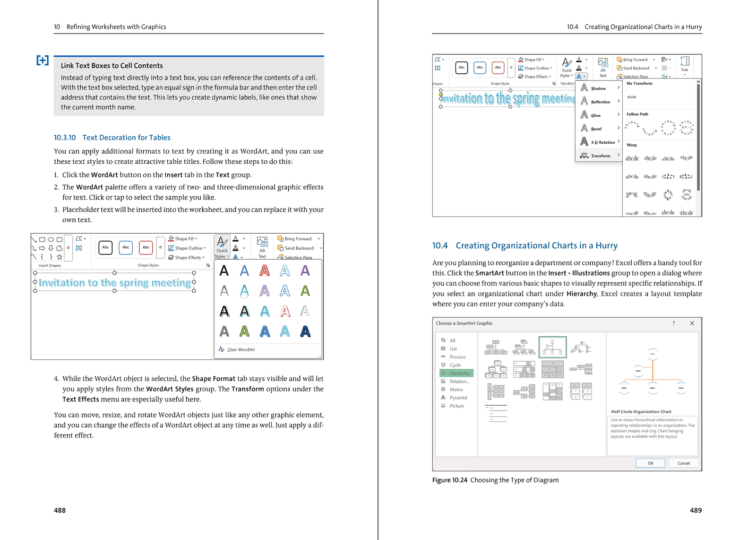Click Quick Styles icon above the Transform menu
This screenshot has width=756, height=540.
567,67
